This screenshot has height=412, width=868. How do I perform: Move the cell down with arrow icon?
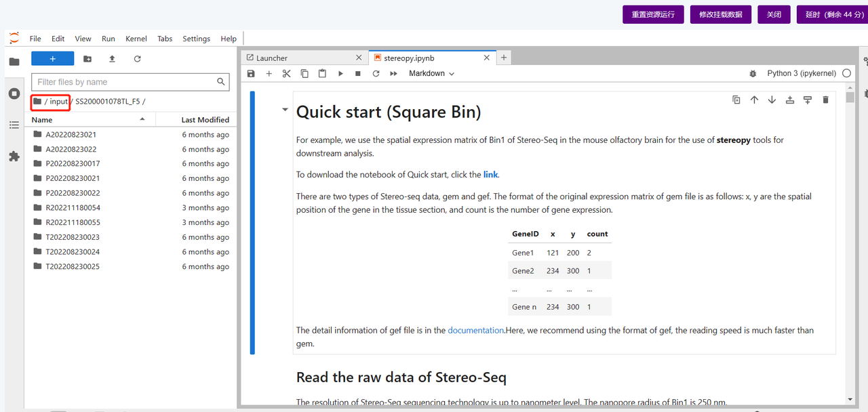[772, 100]
